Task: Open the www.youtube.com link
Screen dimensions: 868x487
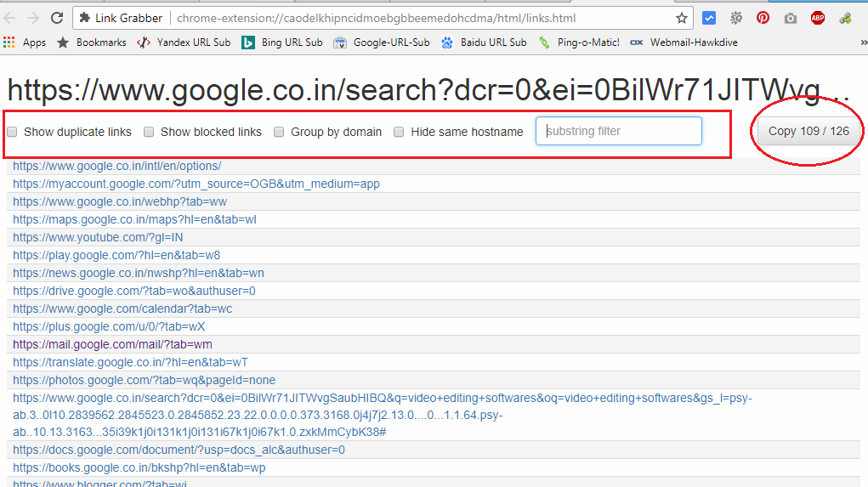Action: click(x=98, y=237)
